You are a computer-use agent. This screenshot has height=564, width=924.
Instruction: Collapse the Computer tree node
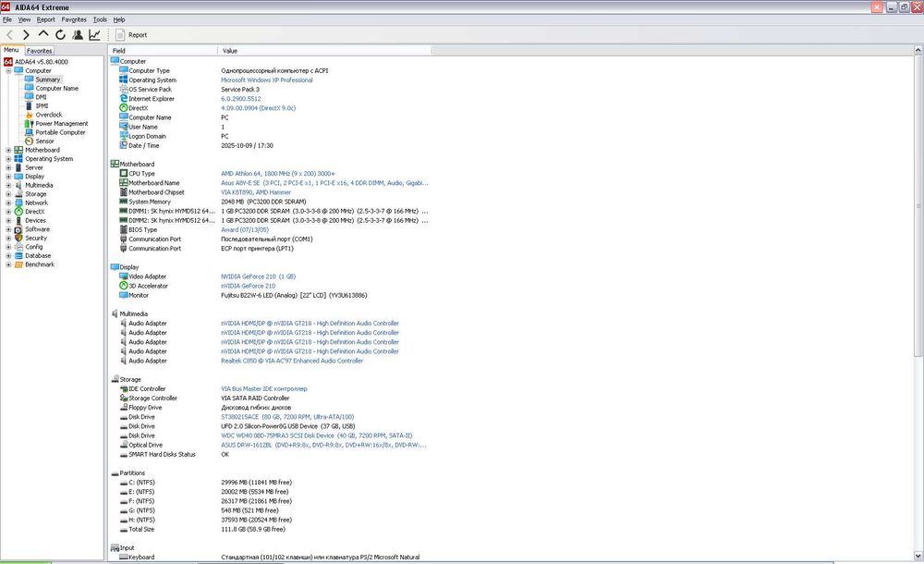[x=9, y=71]
